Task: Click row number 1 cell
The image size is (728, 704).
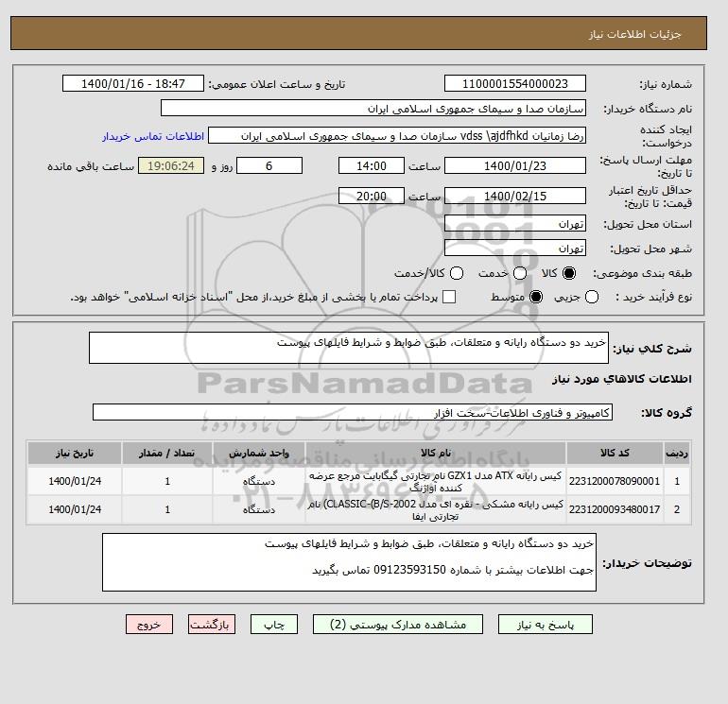Action: pos(677,481)
